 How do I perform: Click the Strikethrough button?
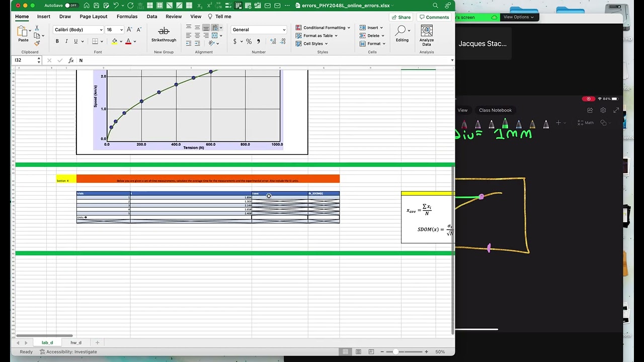coord(164,34)
